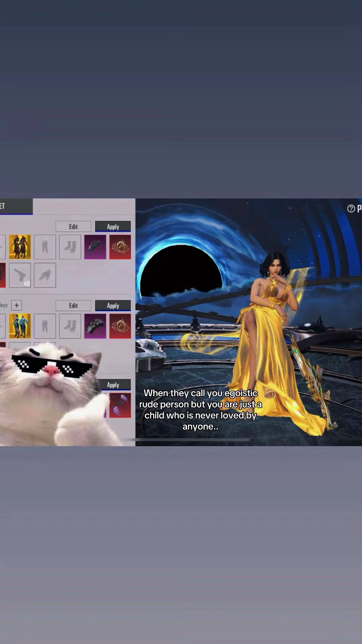
Task: Apply the first preset
Action: [113, 226]
